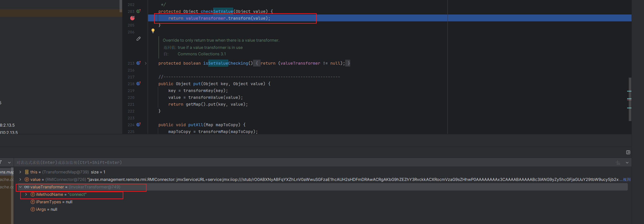Click the override gutter icon on line 218
The image size is (644, 224).
[138, 84]
